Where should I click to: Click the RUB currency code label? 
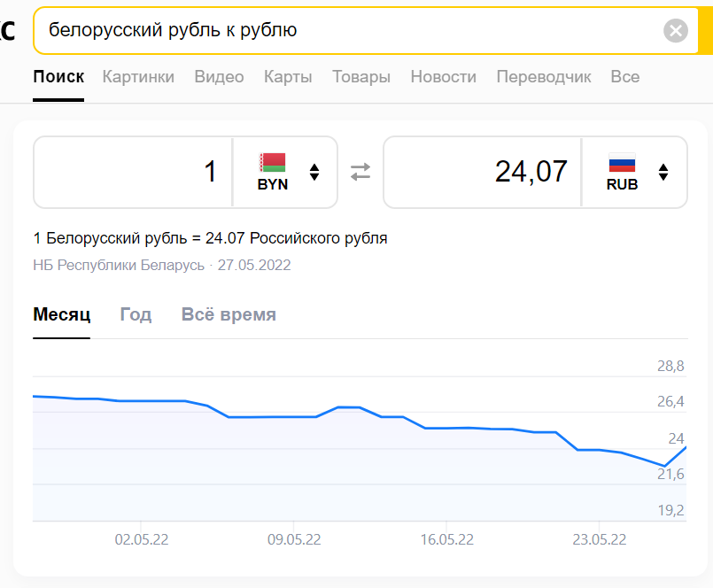pos(622,184)
